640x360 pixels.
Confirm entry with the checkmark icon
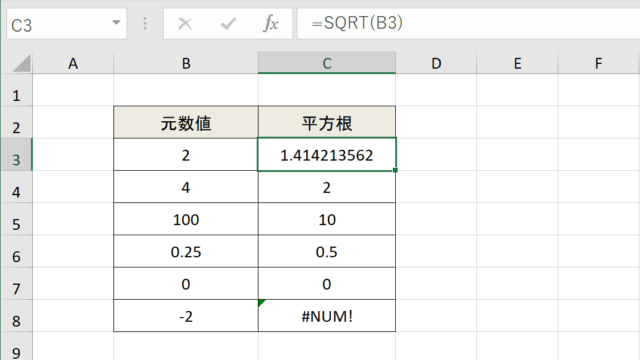click(x=228, y=24)
